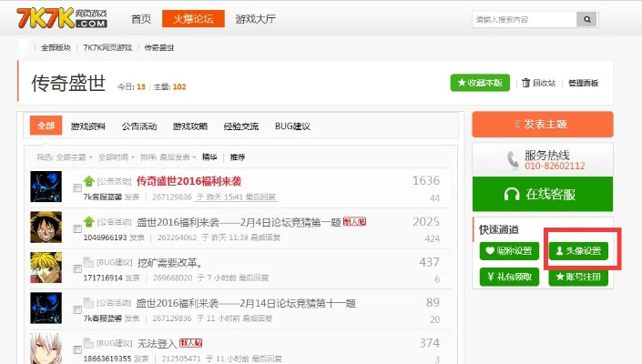This screenshot has height=364, width=642.
Task: Click the 头像设置 quick button
Action: [x=578, y=251]
